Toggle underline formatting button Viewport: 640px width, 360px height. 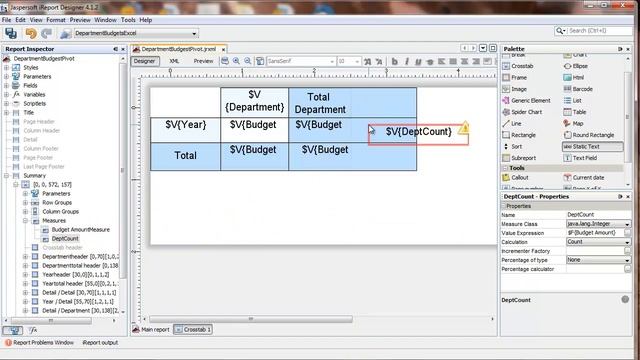coord(418,61)
